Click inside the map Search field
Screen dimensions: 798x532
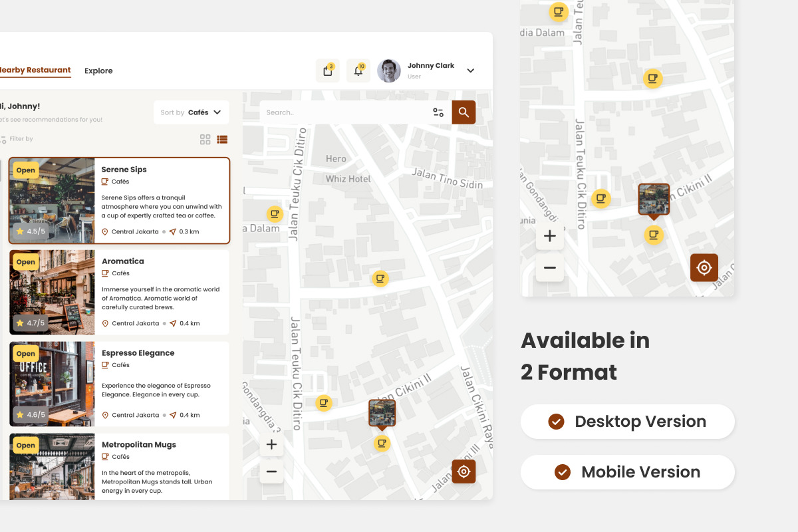coord(344,112)
